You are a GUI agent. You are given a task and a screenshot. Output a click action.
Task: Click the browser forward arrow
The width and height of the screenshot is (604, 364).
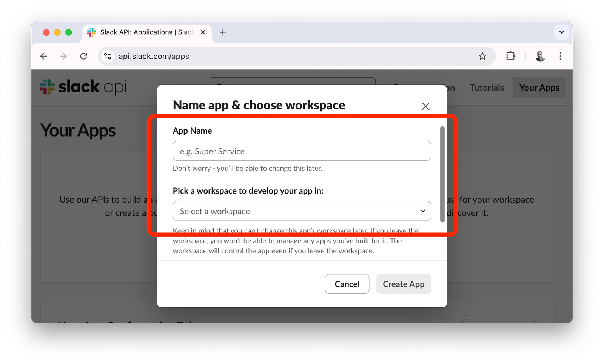[x=63, y=56]
